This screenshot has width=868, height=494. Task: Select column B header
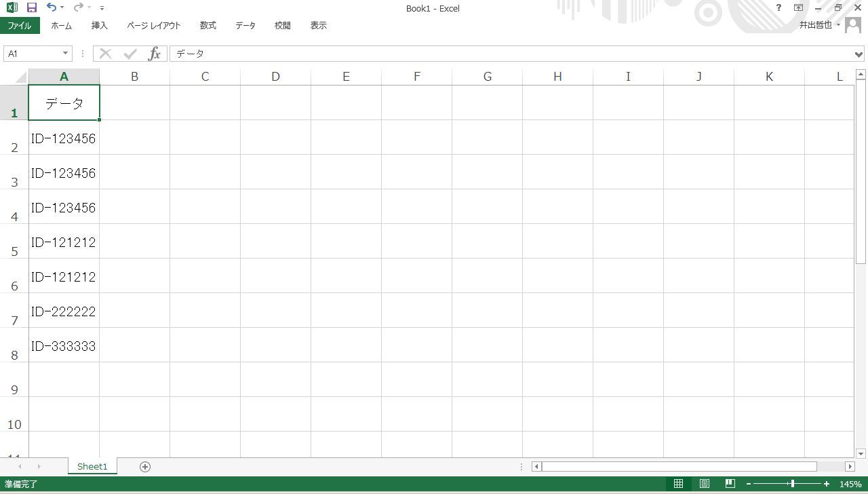click(134, 77)
